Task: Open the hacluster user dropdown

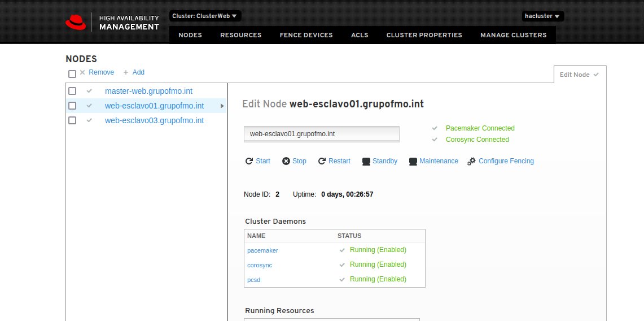Action: (542, 16)
